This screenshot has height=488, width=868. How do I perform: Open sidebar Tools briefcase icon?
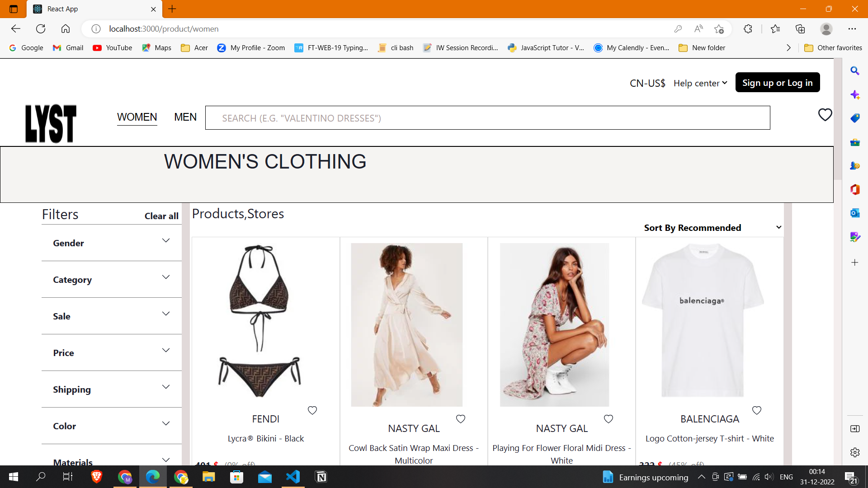point(855,142)
